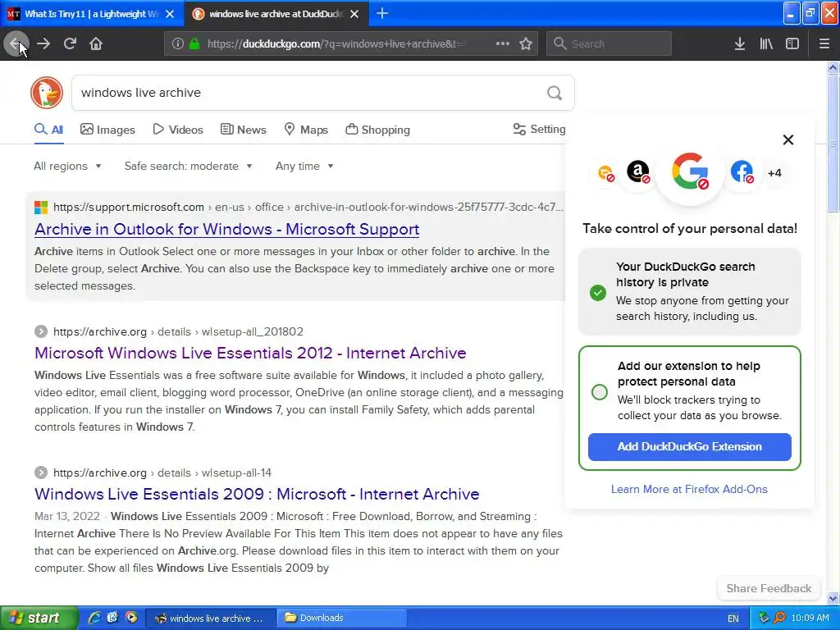This screenshot has height=630, width=840.
Task: Click EN language indicator in taskbar
Action: click(733, 619)
